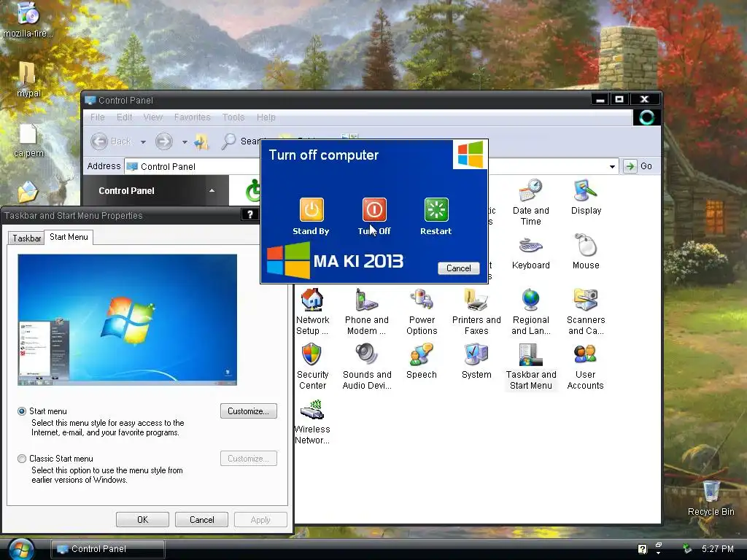Click the Go button
Image resolution: width=747 pixels, height=560 pixels.
tap(638, 166)
